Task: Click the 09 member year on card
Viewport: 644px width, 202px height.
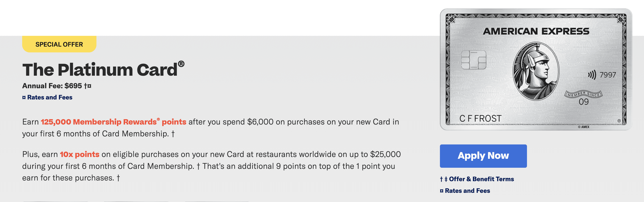Action: click(584, 102)
